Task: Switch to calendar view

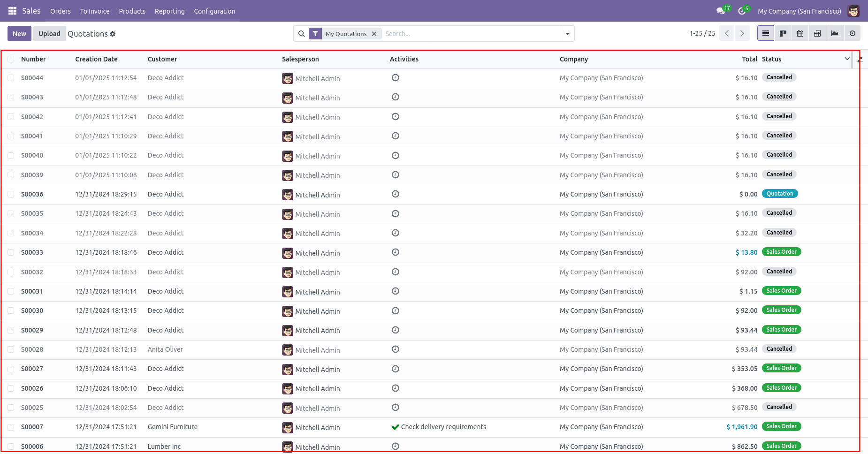Action: click(800, 33)
